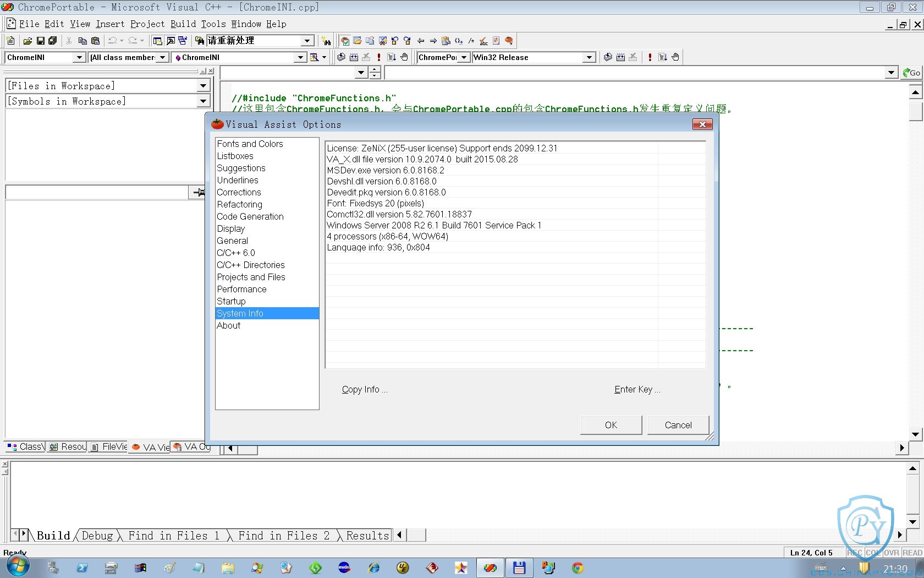This screenshot has height=578, width=924.
Task: Open the find text combo box dropdown
Action: tap(307, 41)
